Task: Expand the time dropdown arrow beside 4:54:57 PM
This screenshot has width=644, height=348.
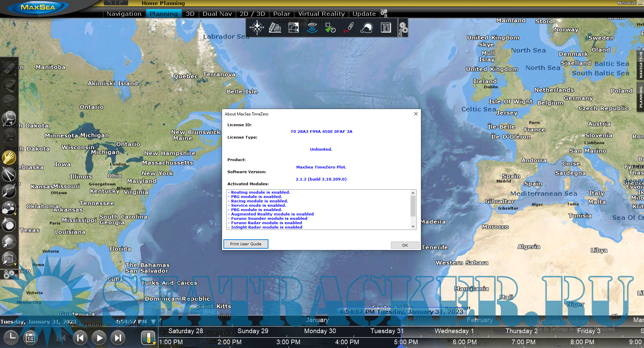Action: tap(154, 322)
